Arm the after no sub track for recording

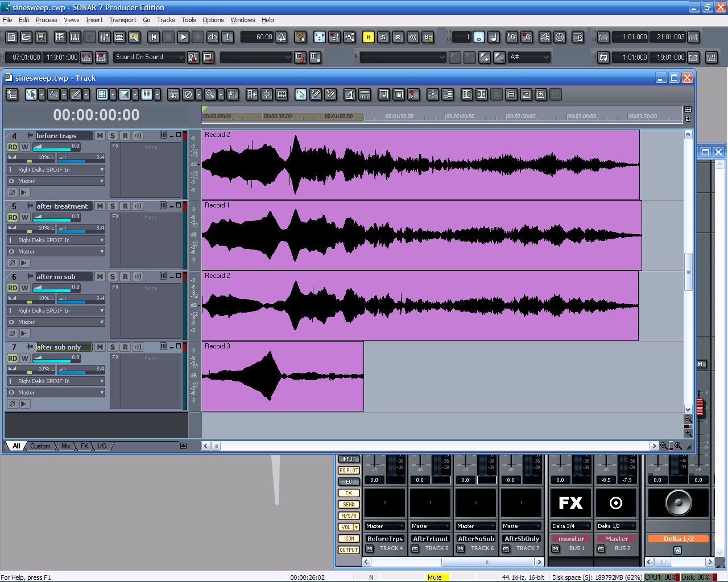click(x=125, y=277)
